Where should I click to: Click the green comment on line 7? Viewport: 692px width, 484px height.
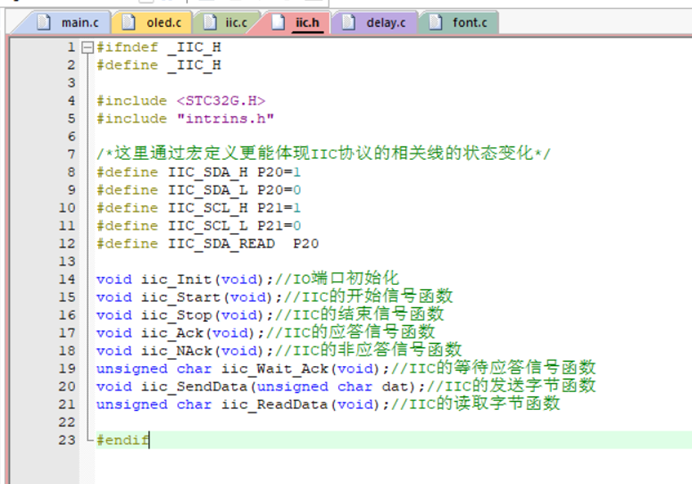pos(324,154)
